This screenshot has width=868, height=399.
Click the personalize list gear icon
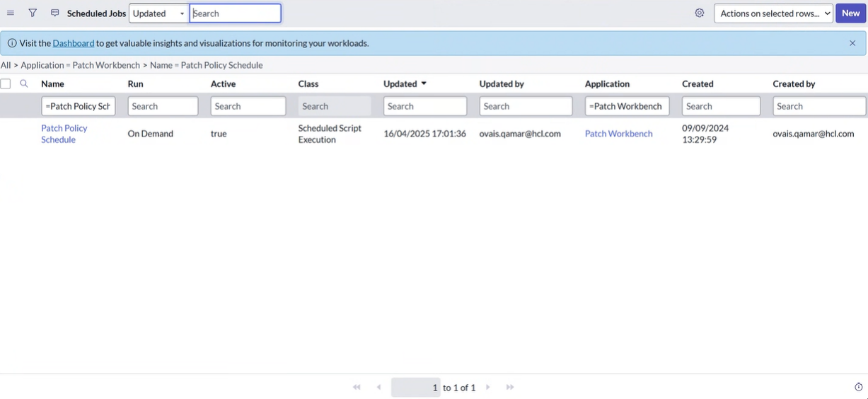pyautogui.click(x=700, y=13)
